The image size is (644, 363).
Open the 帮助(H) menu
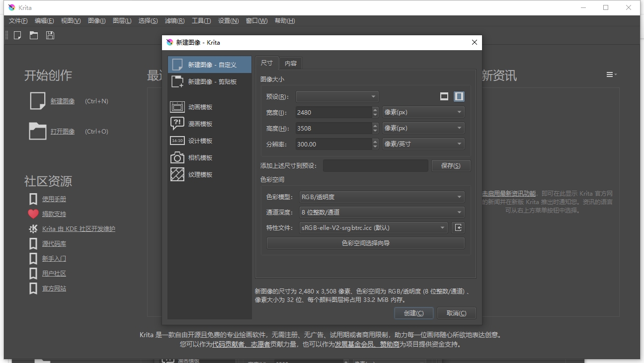coord(285,21)
